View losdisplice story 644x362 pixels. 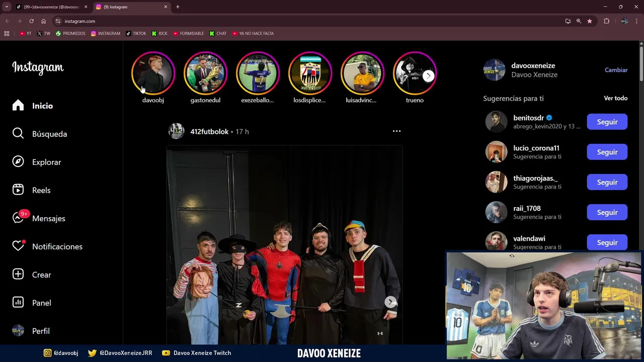pos(310,73)
